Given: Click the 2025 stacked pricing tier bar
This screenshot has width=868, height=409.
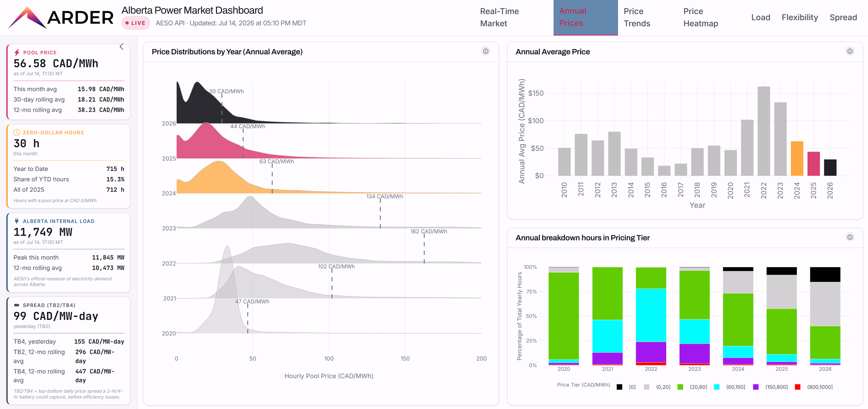Looking at the screenshot, I should point(782,316).
